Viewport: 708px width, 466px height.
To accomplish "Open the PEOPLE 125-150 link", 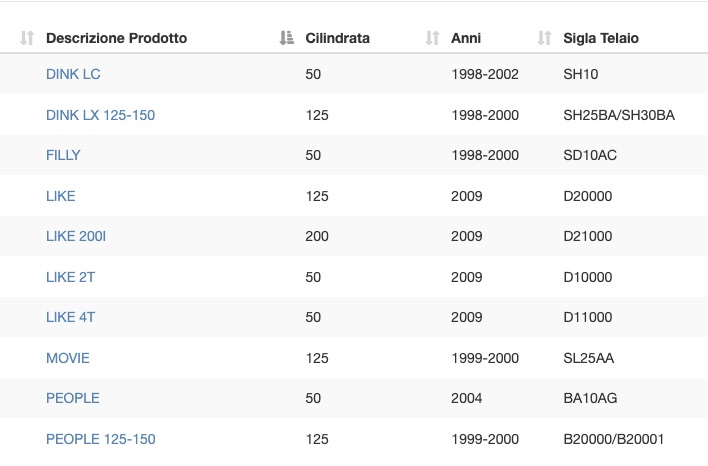I will (x=101, y=439).
